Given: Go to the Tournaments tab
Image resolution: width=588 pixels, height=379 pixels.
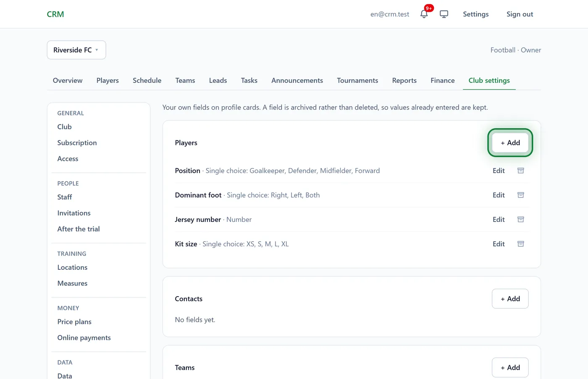Looking at the screenshot, I should (x=357, y=80).
